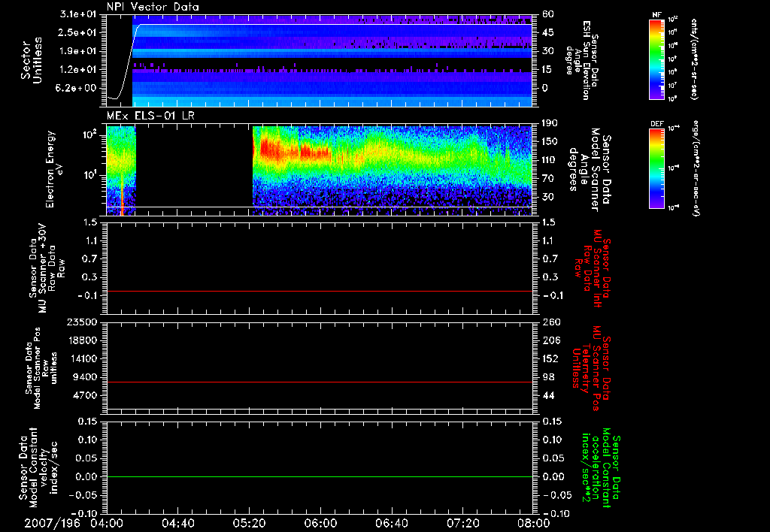This screenshot has width=770, height=532.
Task: Click the DEF rainbow color bar
Action: coord(657,168)
